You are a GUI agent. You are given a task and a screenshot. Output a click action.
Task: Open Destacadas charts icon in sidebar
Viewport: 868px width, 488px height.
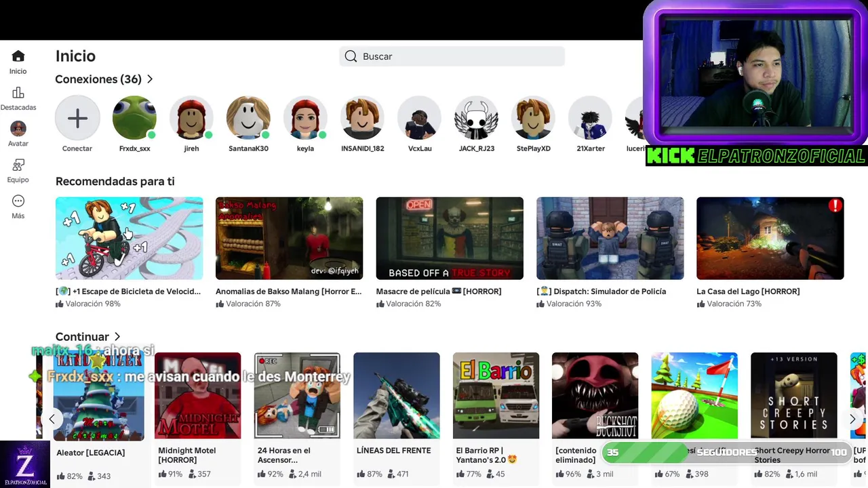coord(18,93)
